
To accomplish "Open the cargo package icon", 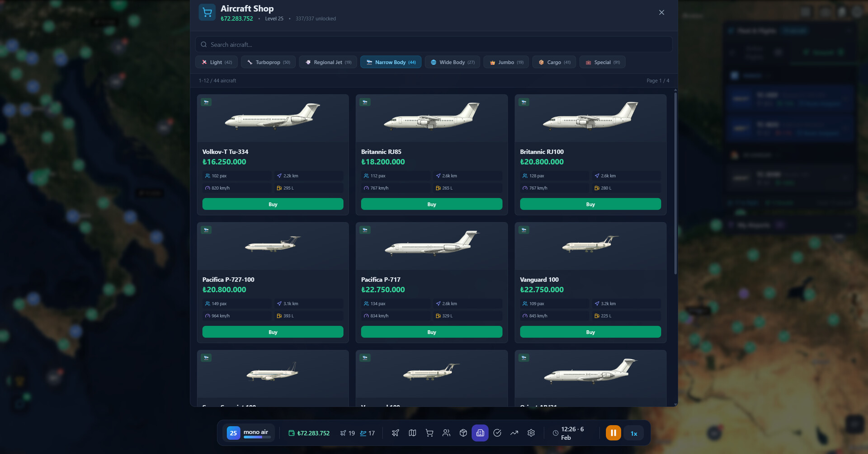I will pos(463,433).
